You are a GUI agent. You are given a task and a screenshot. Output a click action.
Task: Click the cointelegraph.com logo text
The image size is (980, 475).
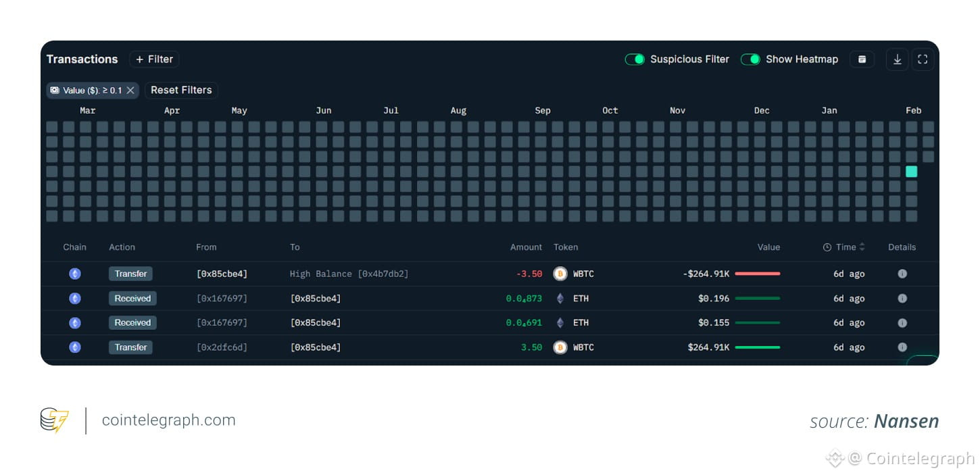[x=168, y=420]
